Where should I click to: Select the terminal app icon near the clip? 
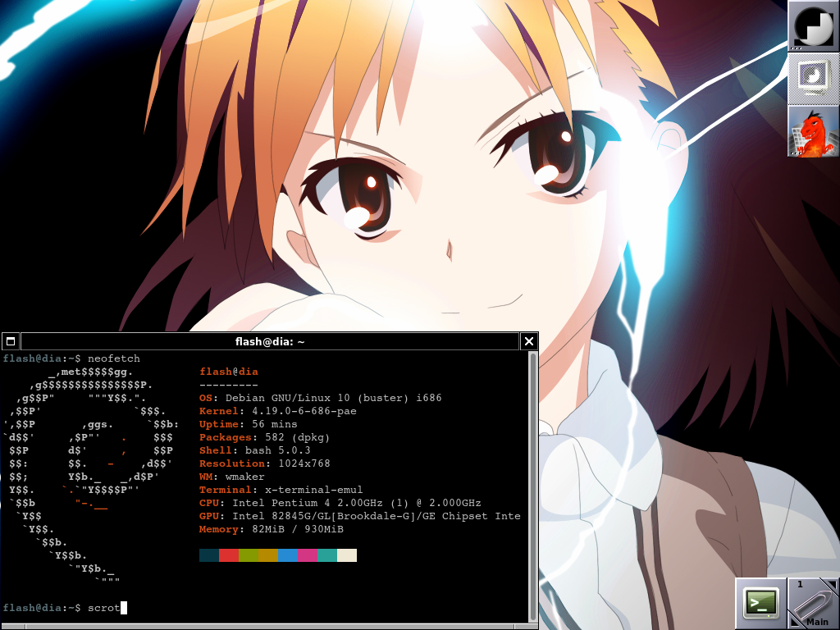click(x=761, y=603)
